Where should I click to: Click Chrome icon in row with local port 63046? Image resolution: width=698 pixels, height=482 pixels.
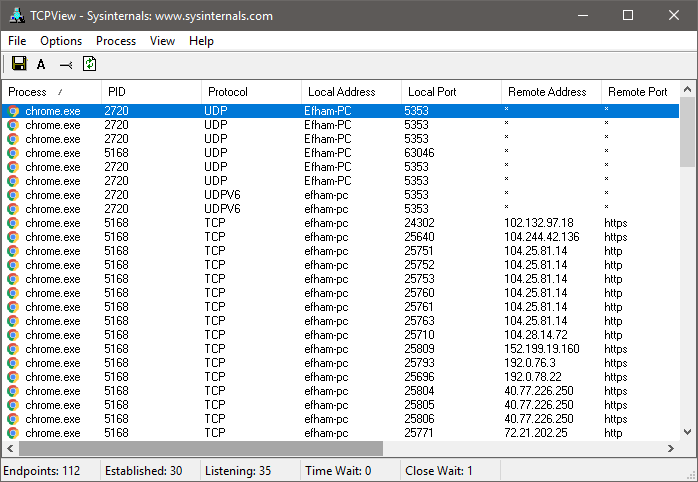[13, 153]
